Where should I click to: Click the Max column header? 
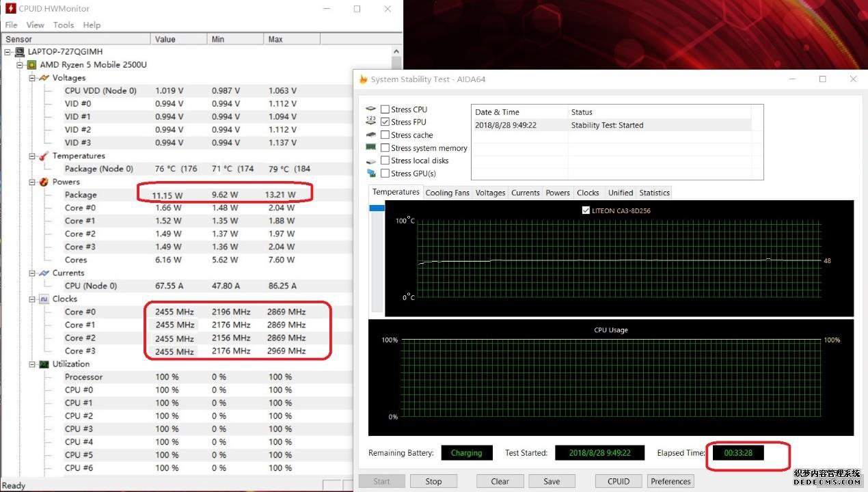293,40
